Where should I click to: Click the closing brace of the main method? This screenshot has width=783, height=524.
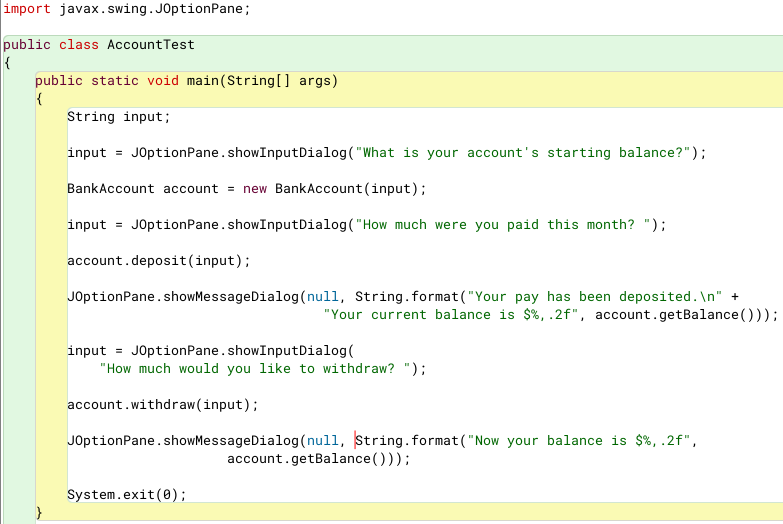[39, 512]
